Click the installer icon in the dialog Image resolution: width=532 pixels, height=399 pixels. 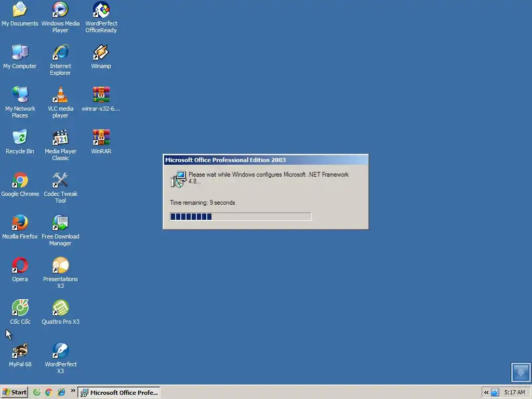[178, 179]
